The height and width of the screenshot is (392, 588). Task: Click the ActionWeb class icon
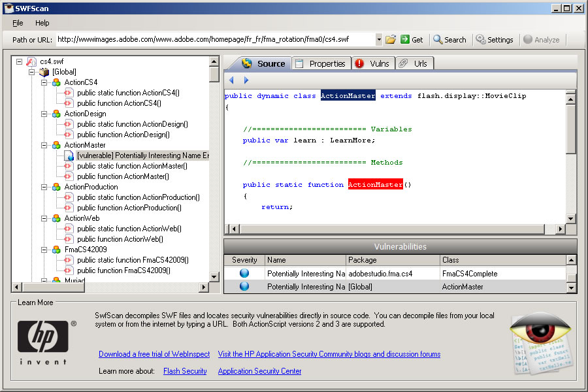[x=56, y=218]
